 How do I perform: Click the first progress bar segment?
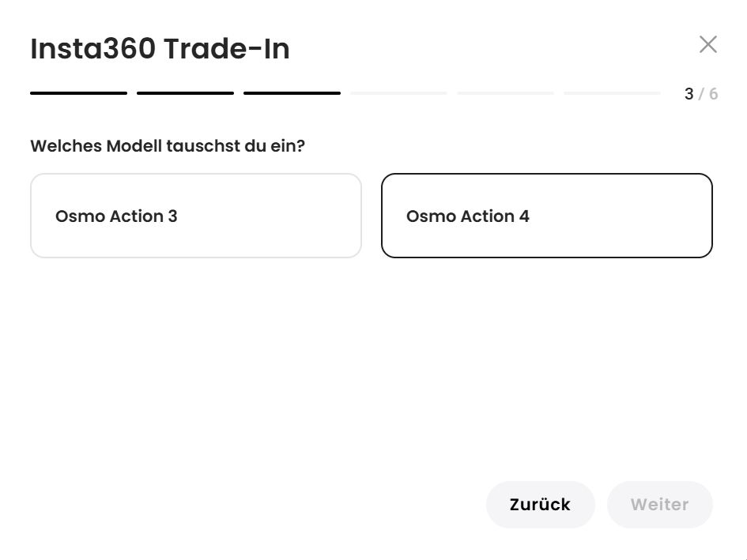click(78, 93)
